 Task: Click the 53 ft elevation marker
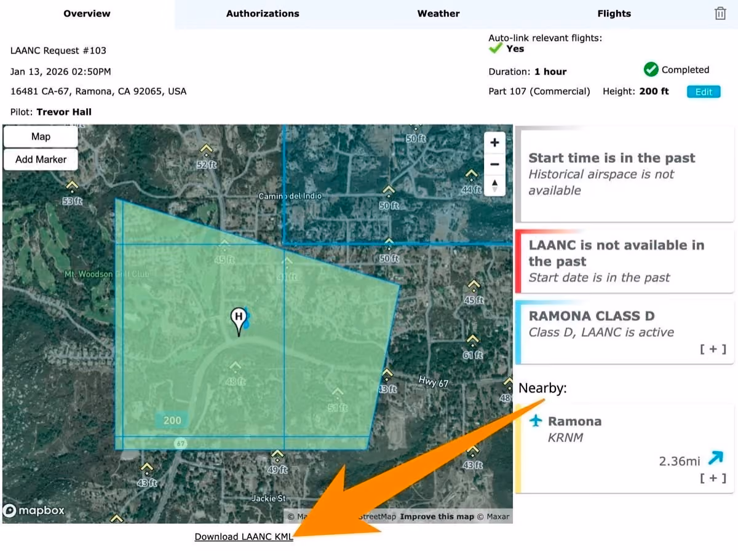(x=73, y=194)
